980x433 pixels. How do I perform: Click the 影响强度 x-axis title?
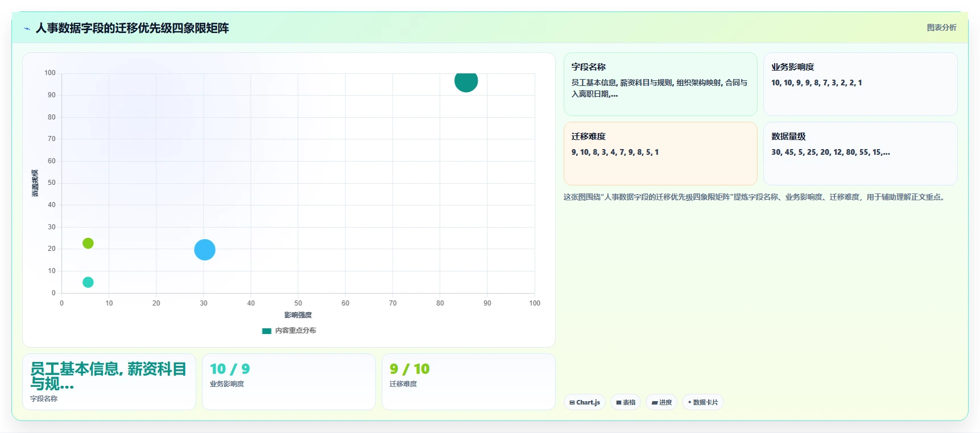298,315
